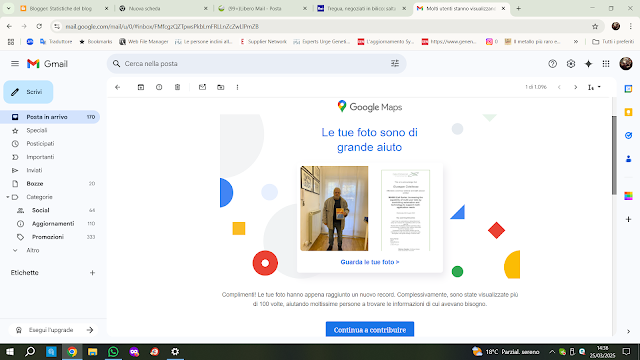Open the Bozze drafts folder
The image size is (640, 360).
point(35,184)
